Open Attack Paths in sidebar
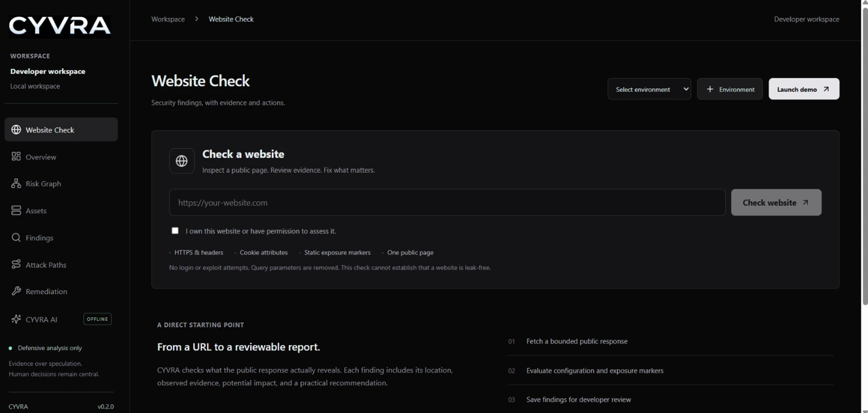 (61, 265)
